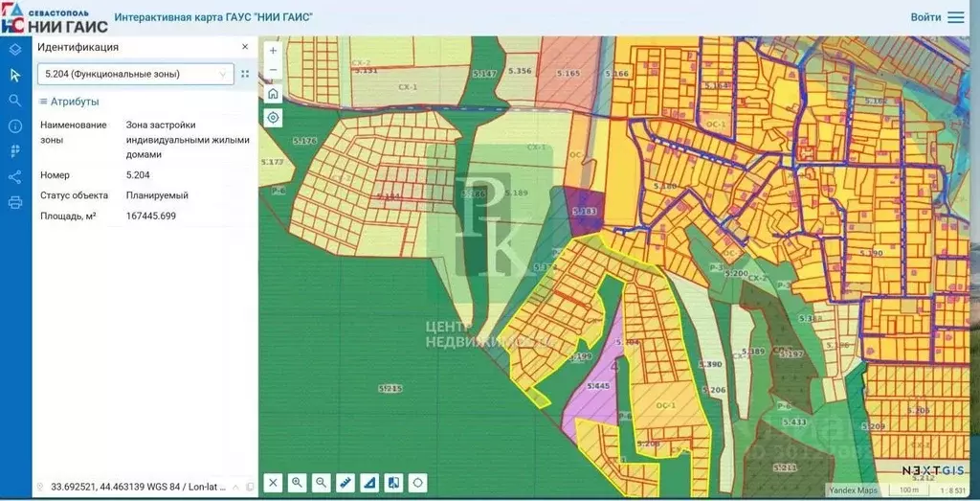Viewport: 980px width, 501px height.
Task: Open the hamburger main menu
Action: pos(956,17)
